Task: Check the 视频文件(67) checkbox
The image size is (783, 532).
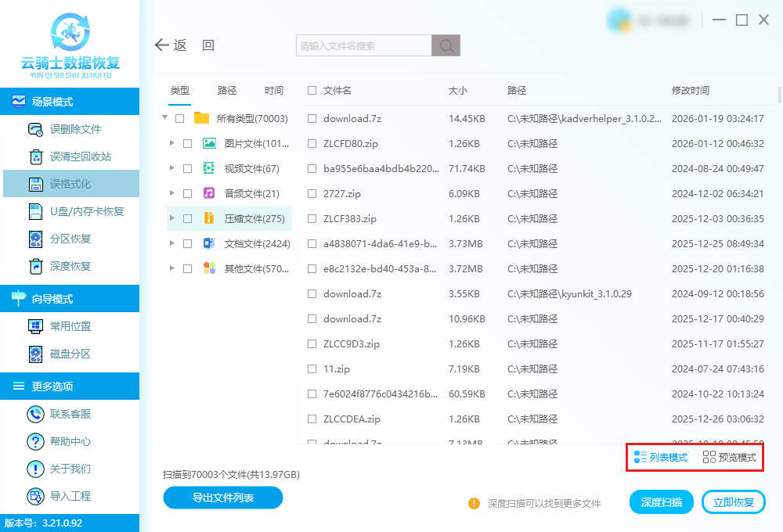Action: pyautogui.click(x=188, y=169)
